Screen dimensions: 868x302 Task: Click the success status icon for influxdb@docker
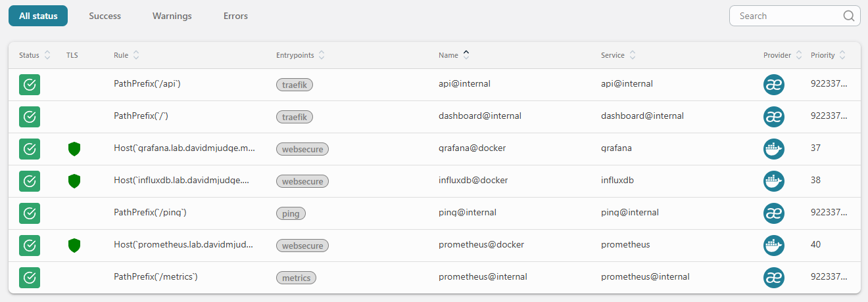coord(30,181)
